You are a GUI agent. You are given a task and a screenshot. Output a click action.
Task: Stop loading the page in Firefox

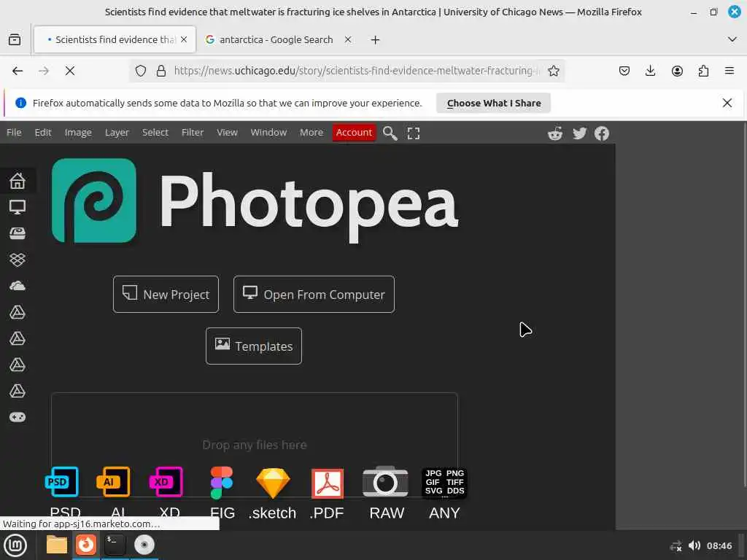[x=70, y=71]
